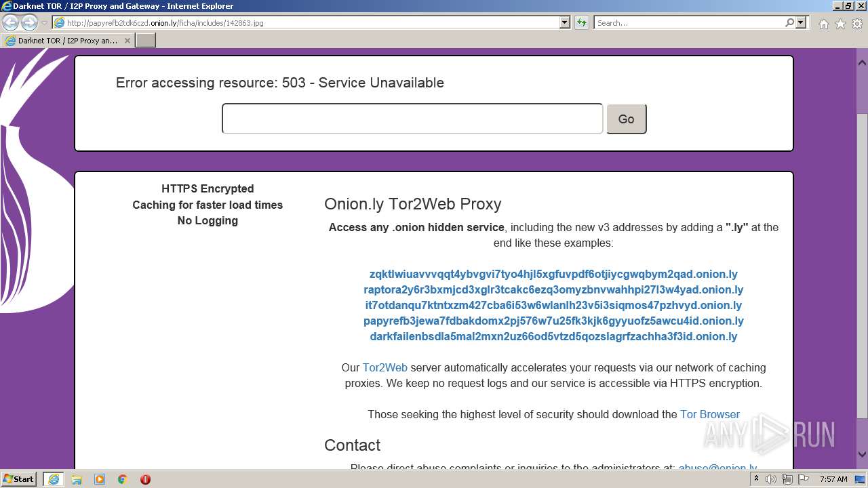Follow the Tor2Web link
This screenshot has height=488, width=868.
click(x=384, y=367)
